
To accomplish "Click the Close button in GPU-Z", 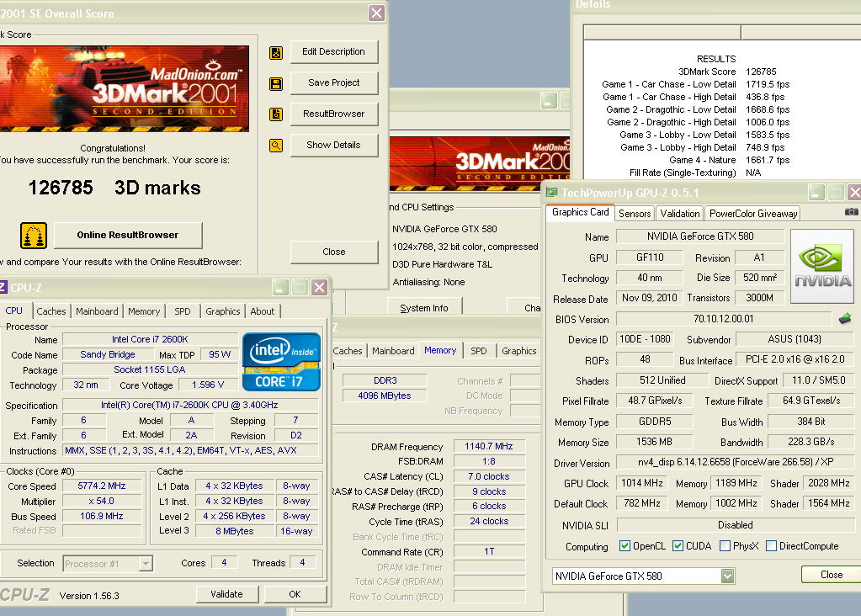I will point(832,575).
